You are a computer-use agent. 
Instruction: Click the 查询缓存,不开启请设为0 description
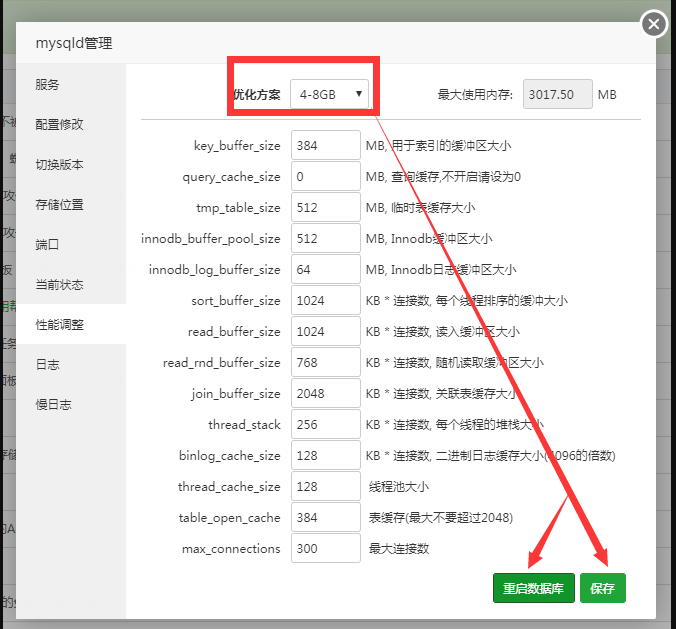[456, 177]
